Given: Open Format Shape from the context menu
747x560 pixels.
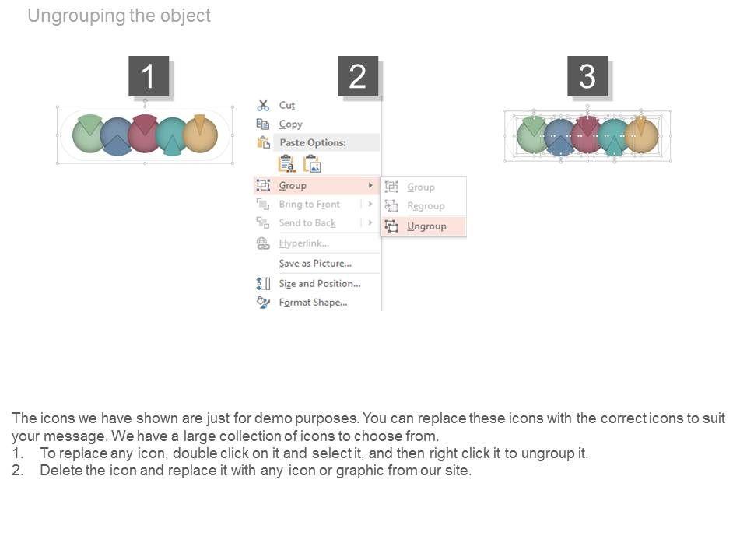Looking at the screenshot, I should pos(313,303).
